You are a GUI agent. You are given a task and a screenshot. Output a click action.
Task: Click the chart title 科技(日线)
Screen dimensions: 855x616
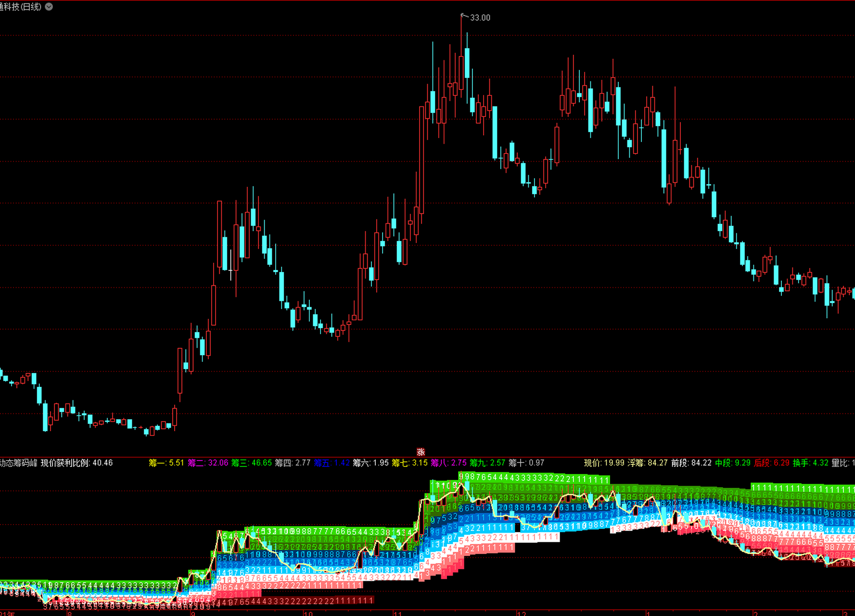click(22, 7)
